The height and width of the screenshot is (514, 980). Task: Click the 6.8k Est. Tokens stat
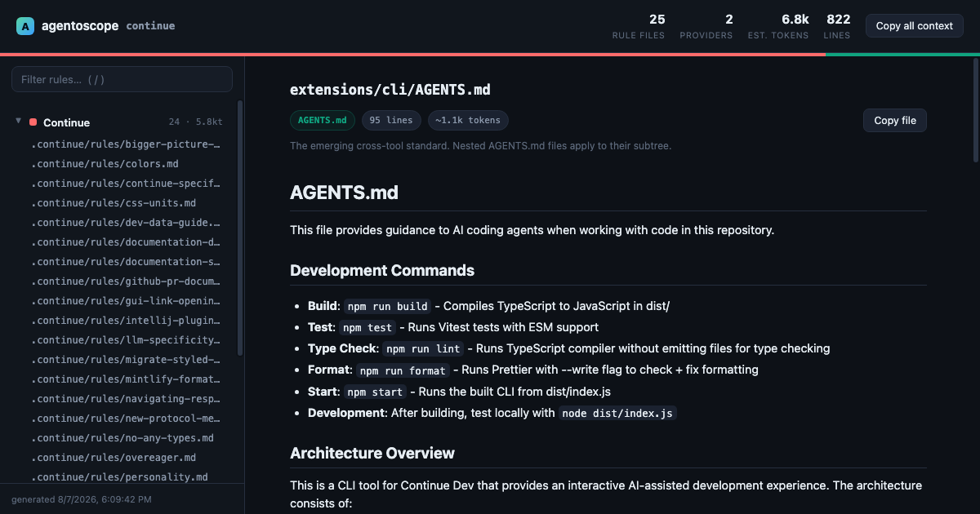(x=778, y=26)
